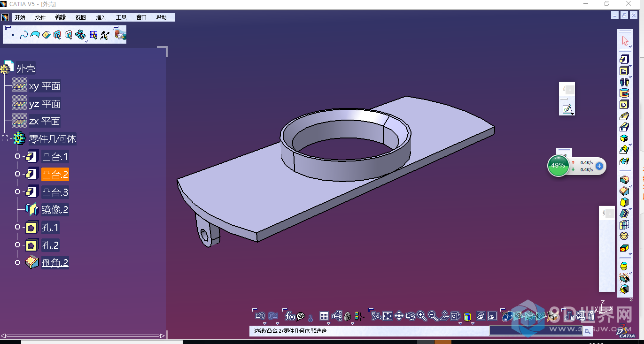Open the 窗口 menu
This screenshot has height=344, width=644.
(141, 17)
